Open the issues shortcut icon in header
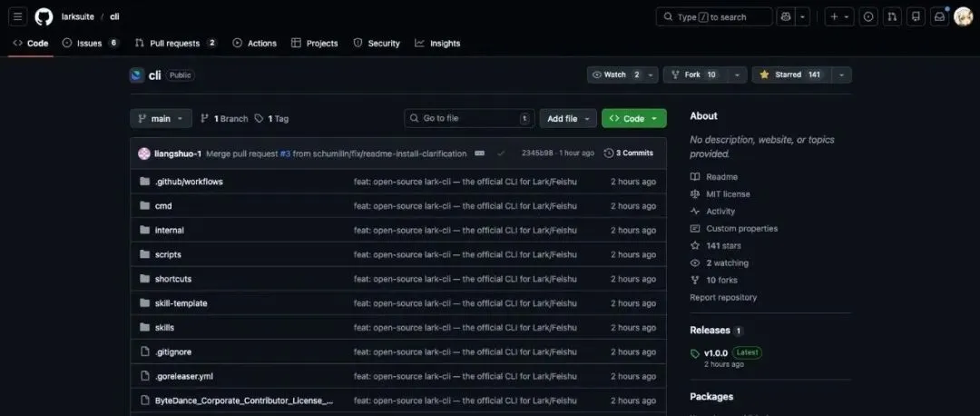Screen dimensions: 980x416 868,17
